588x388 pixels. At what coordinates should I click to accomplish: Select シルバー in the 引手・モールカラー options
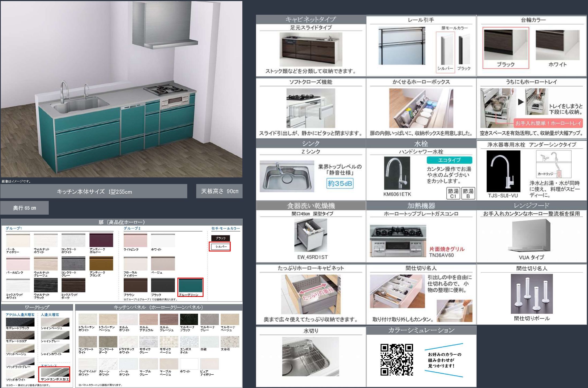tap(221, 247)
